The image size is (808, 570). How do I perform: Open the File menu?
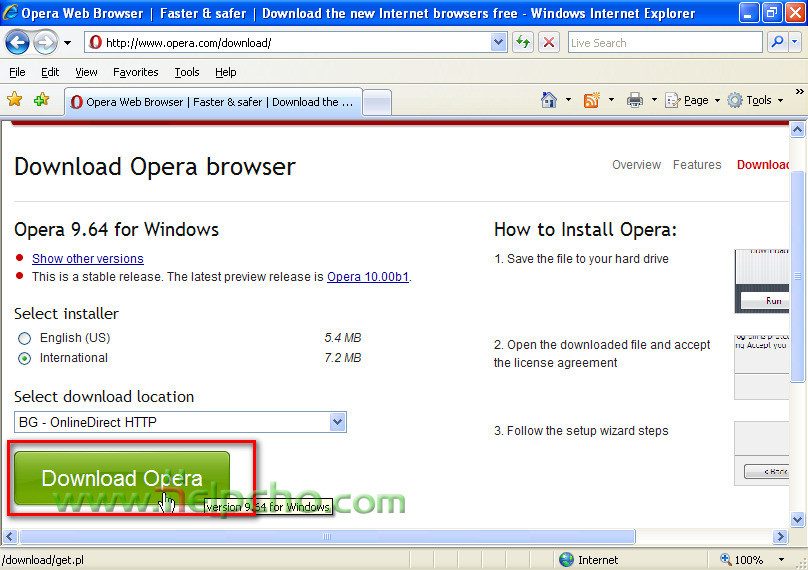17,72
